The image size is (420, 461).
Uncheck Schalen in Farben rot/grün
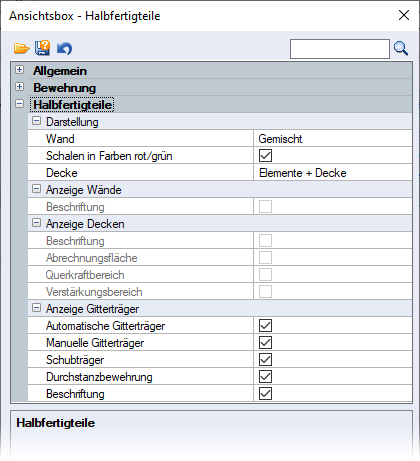265,155
